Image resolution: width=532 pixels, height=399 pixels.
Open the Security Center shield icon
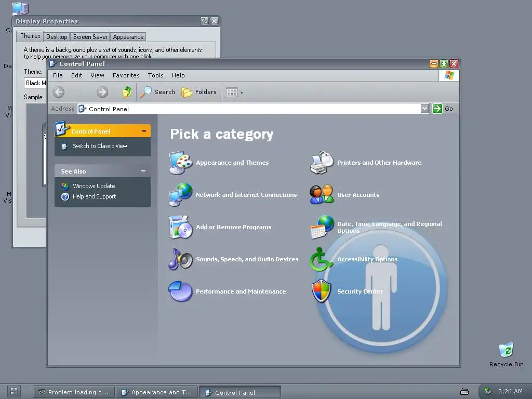pos(321,291)
